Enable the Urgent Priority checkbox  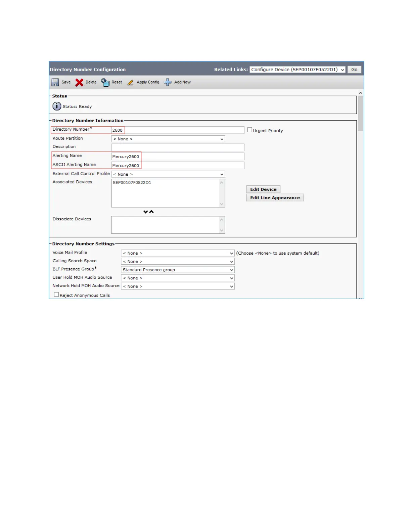click(x=249, y=130)
